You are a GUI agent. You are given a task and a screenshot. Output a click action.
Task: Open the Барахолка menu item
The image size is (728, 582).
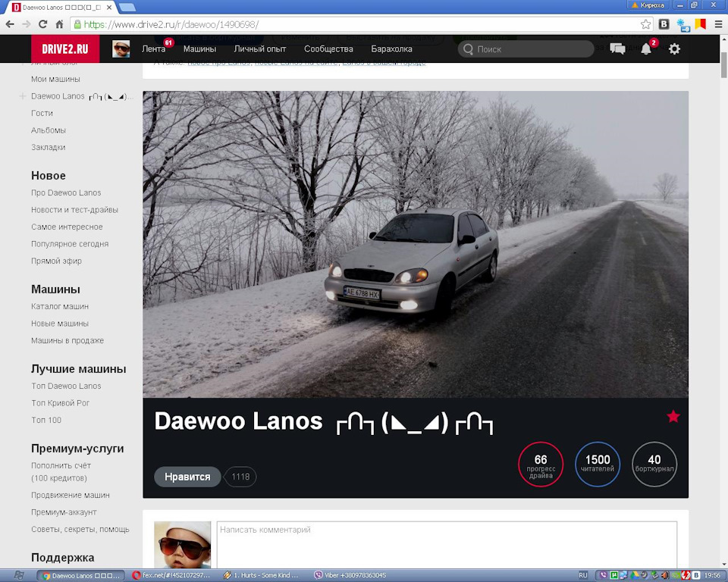click(x=391, y=48)
